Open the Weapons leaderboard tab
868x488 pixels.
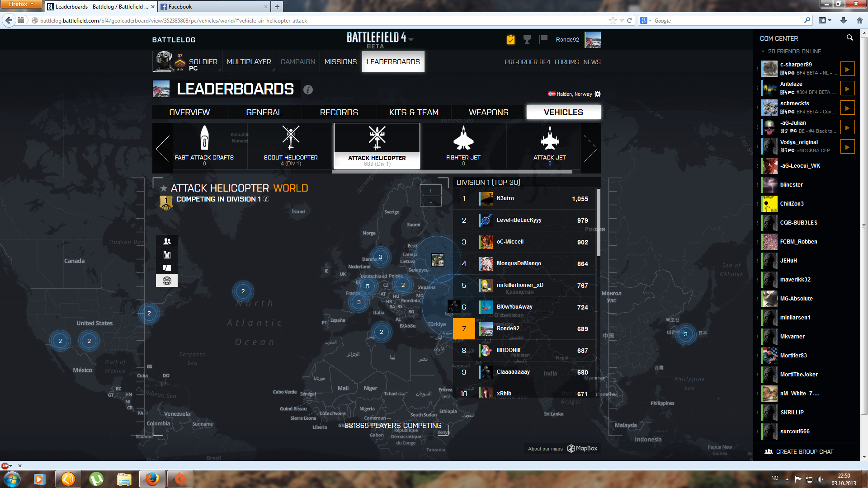pos(488,112)
